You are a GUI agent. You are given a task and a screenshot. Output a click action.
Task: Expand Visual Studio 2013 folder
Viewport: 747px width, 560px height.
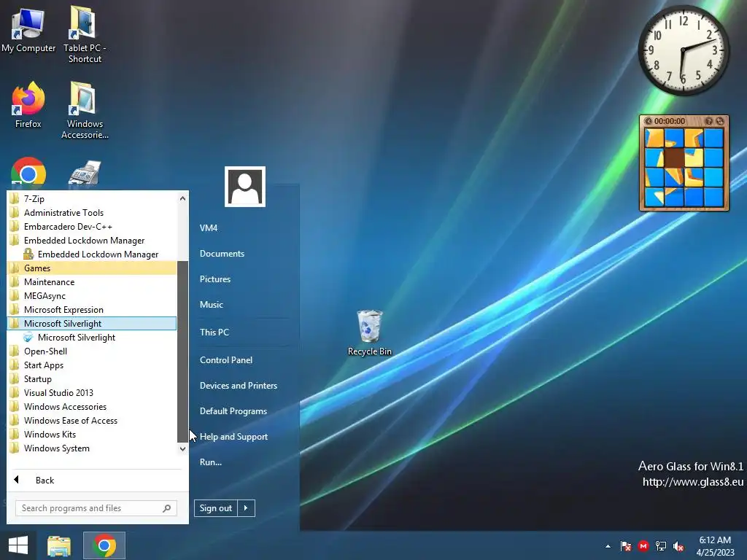coord(92,392)
